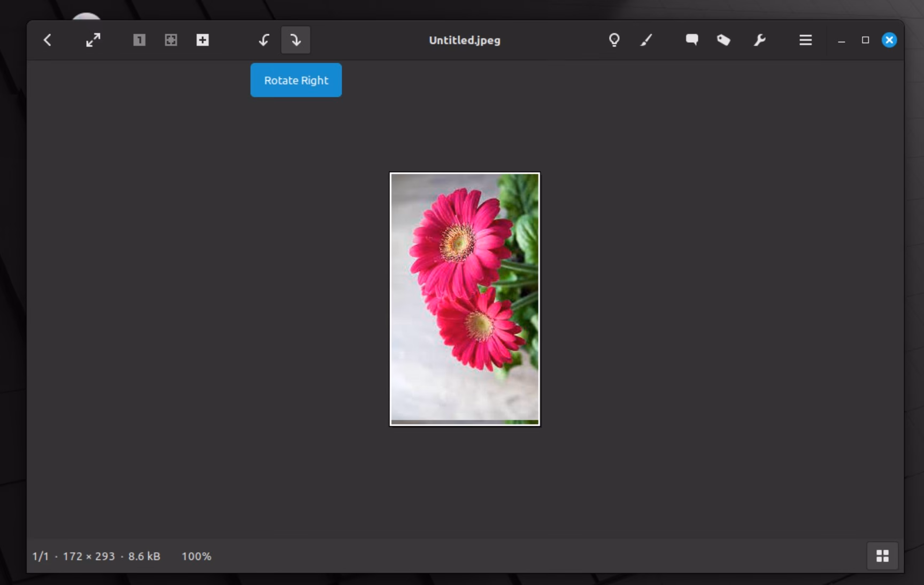Rotate the image left
Image resolution: width=924 pixels, height=585 pixels.
coord(264,40)
